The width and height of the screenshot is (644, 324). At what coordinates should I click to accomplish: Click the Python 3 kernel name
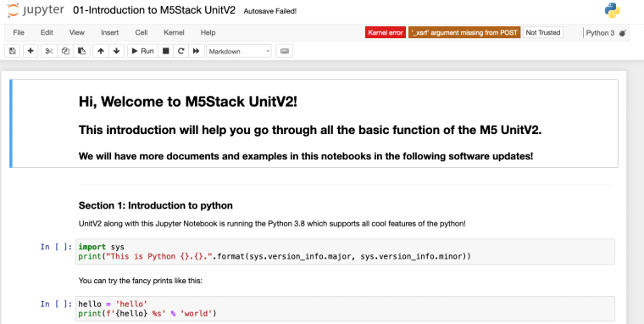[x=600, y=33]
